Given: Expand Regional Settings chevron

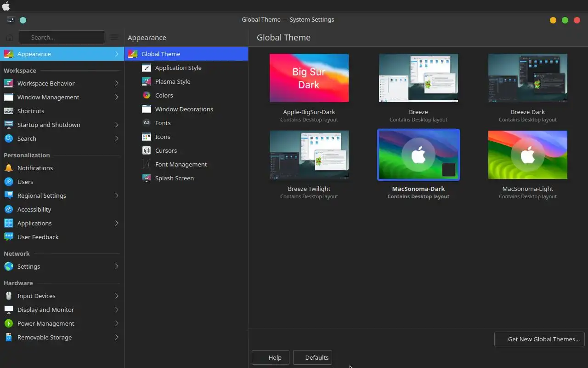Looking at the screenshot, I should coord(117,195).
